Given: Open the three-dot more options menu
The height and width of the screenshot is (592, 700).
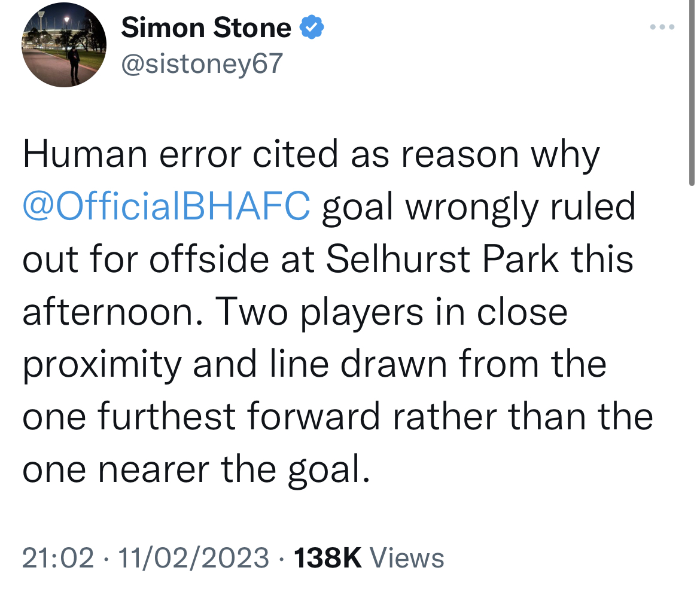Looking at the screenshot, I should tap(662, 28).
